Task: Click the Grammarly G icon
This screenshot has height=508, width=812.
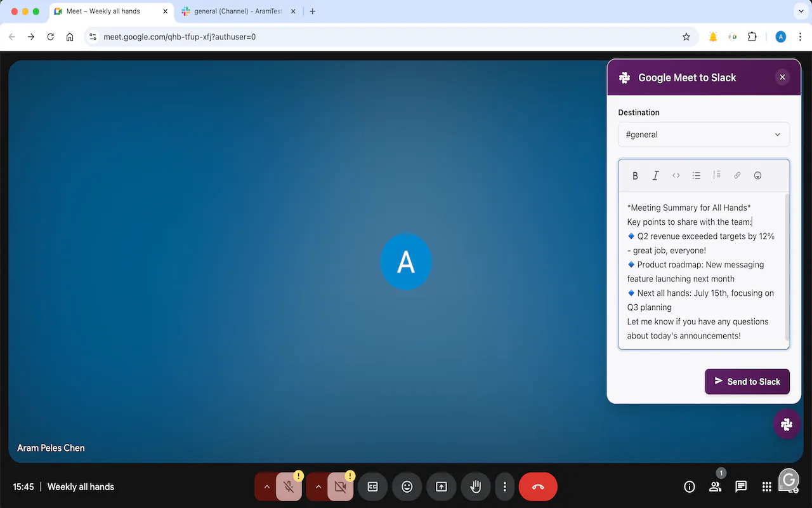Action: [789, 481]
